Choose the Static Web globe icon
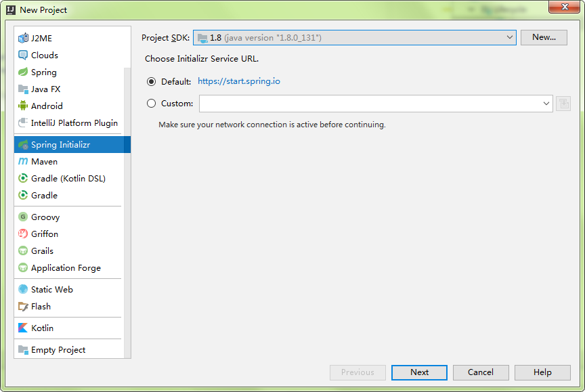This screenshot has width=585, height=392. click(23, 290)
